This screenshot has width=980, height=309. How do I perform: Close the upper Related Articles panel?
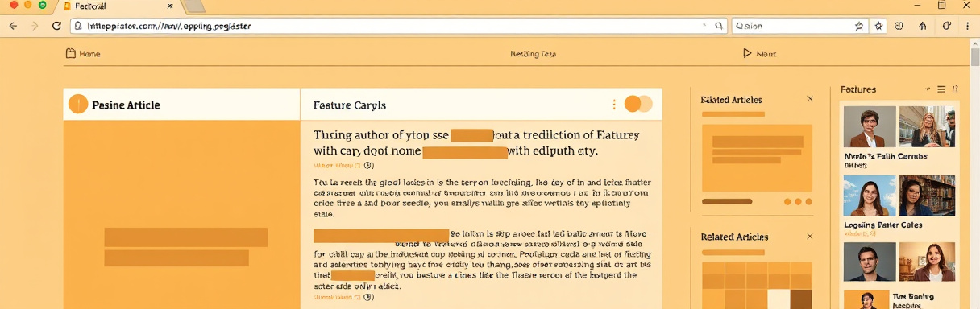point(810,99)
